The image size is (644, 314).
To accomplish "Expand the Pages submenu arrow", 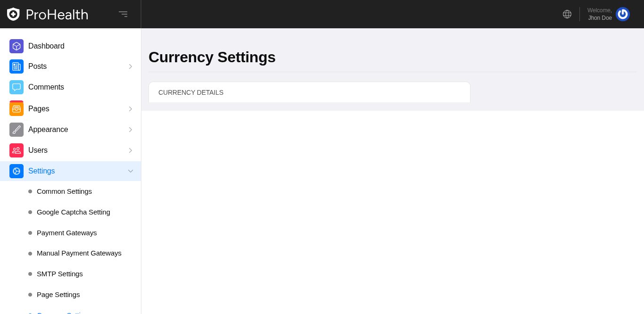I will pyautogui.click(x=131, y=109).
